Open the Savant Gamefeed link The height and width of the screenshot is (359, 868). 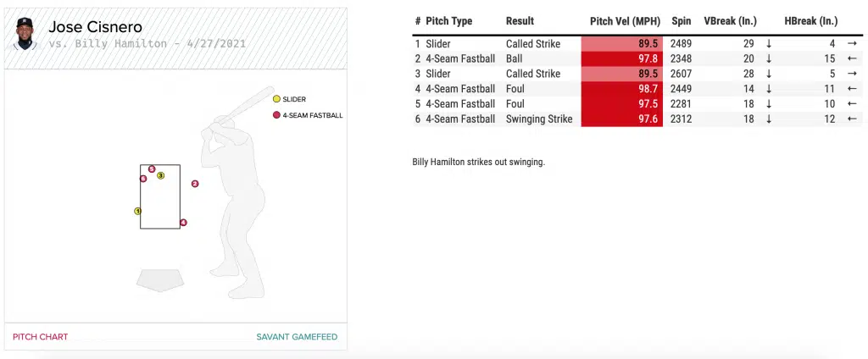pyautogui.click(x=297, y=337)
